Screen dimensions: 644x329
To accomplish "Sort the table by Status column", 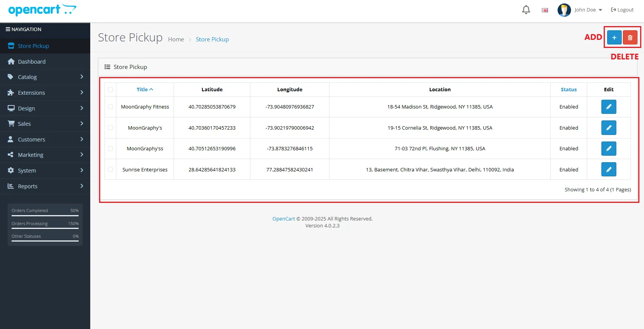I will tap(568, 90).
